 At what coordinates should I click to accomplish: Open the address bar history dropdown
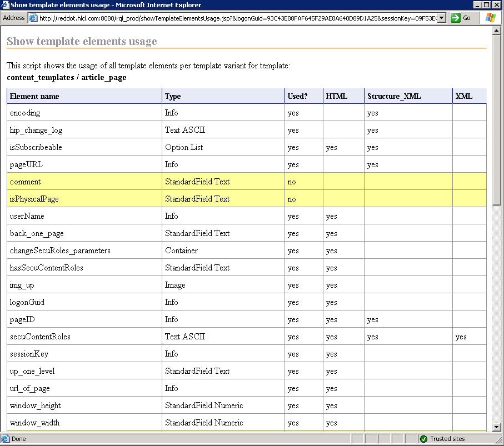(x=442, y=18)
